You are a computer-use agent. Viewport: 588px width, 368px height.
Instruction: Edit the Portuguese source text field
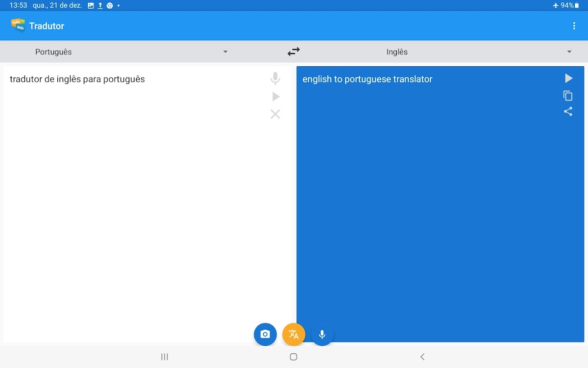point(132,196)
